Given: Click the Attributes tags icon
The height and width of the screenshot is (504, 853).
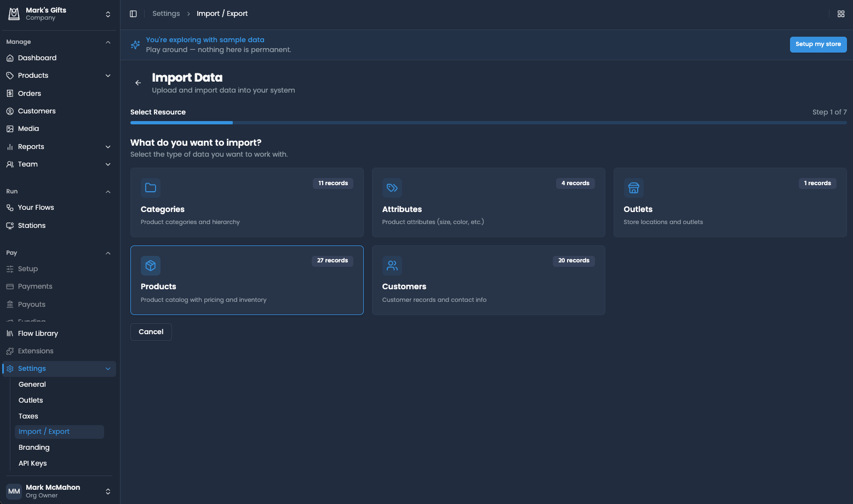Looking at the screenshot, I should click(x=392, y=188).
